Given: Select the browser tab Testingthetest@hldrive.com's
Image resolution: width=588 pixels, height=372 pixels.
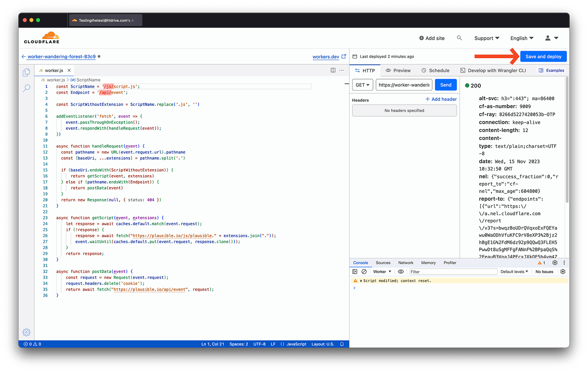Looking at the screenshot, I should 105,20.
